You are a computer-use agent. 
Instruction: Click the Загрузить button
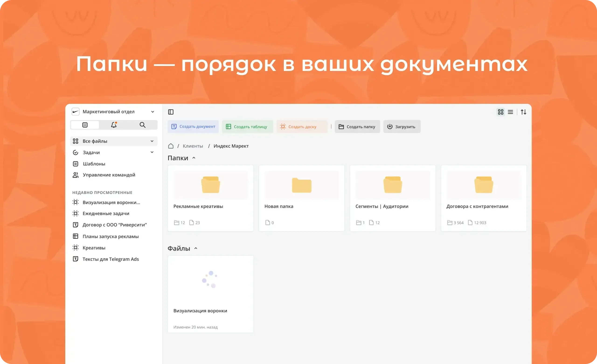click(x=402, y=126)
